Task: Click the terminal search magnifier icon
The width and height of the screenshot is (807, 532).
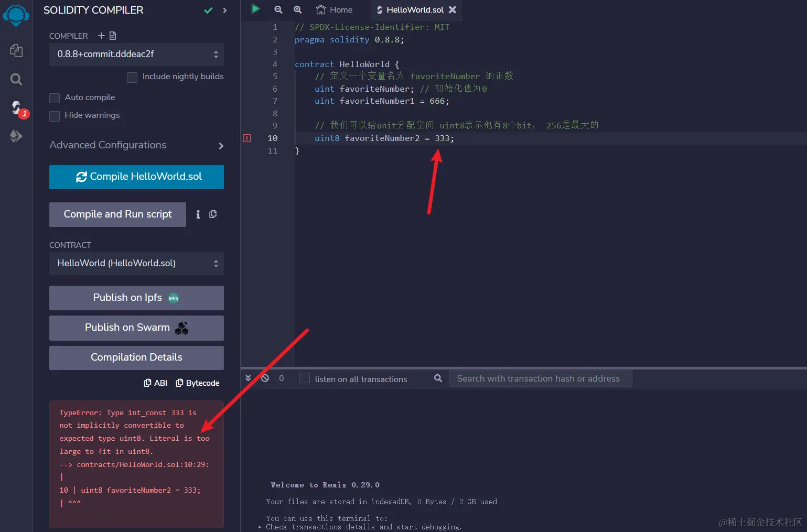Action: click(438, 378)
